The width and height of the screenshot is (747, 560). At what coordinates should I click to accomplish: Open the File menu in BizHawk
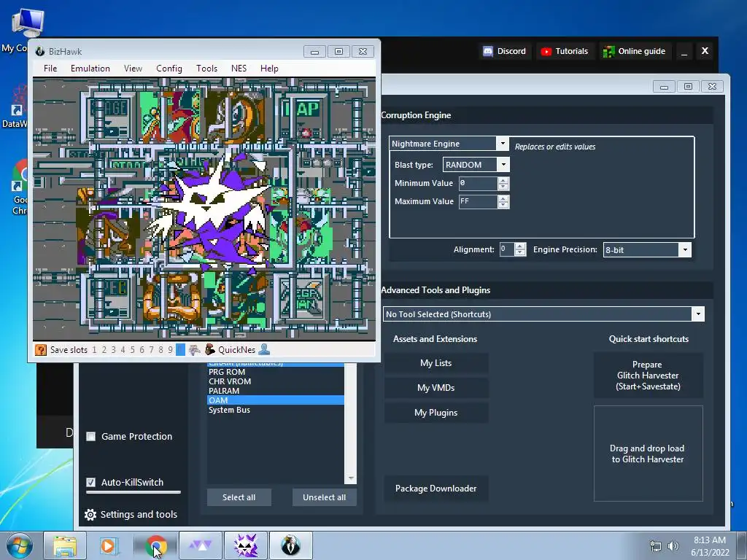50,69
